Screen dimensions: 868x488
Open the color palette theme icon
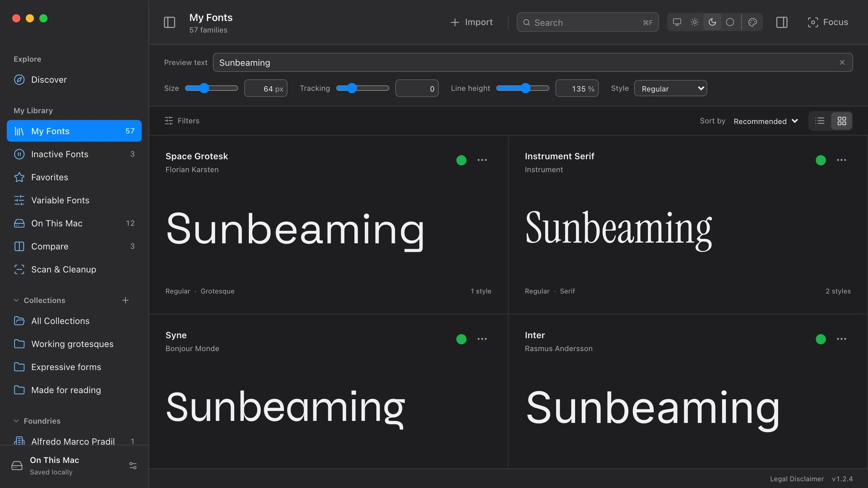[x=753, y=22]
